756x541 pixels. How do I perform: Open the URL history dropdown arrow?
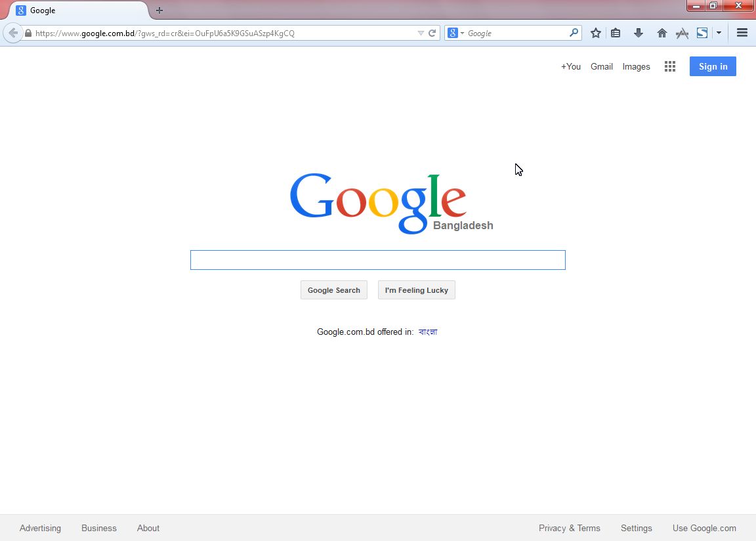pos(421,33)
